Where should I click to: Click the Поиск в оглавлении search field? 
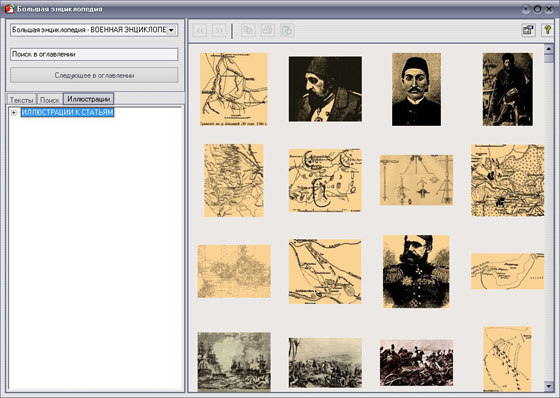point(94,54)
